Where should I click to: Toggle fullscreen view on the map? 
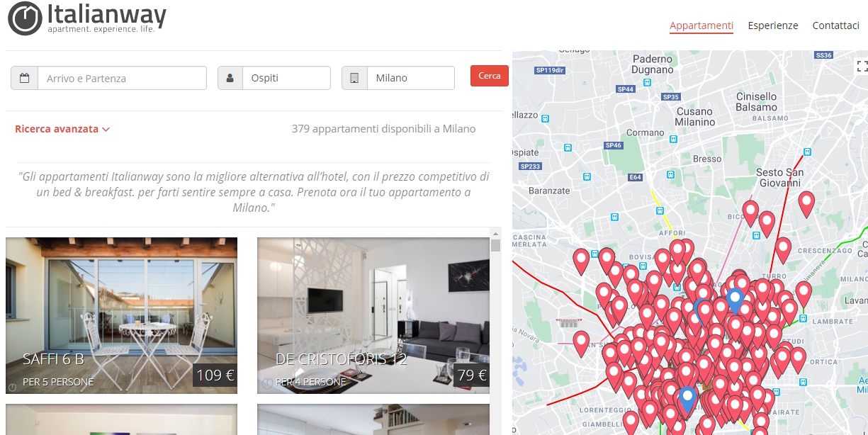click(x=862, y=67)
